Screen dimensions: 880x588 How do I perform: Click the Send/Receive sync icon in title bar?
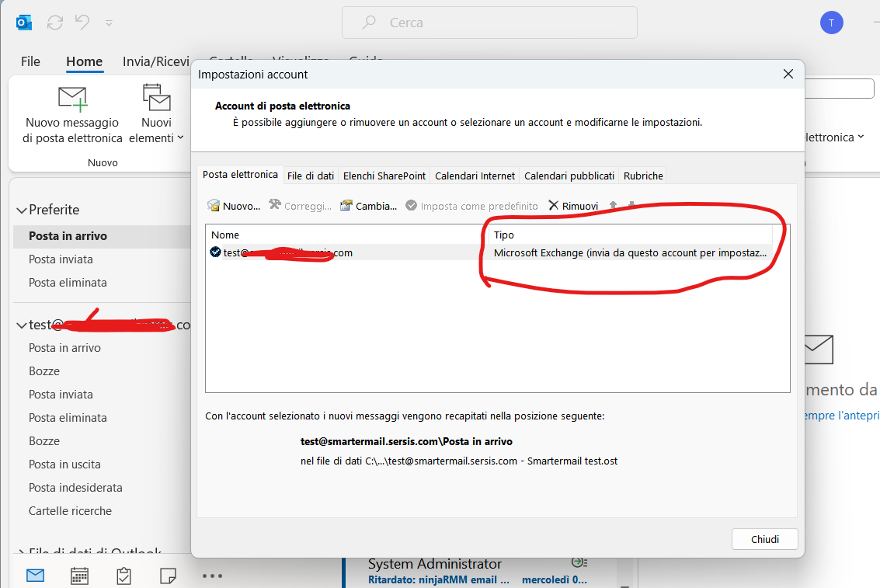point(55,23)
